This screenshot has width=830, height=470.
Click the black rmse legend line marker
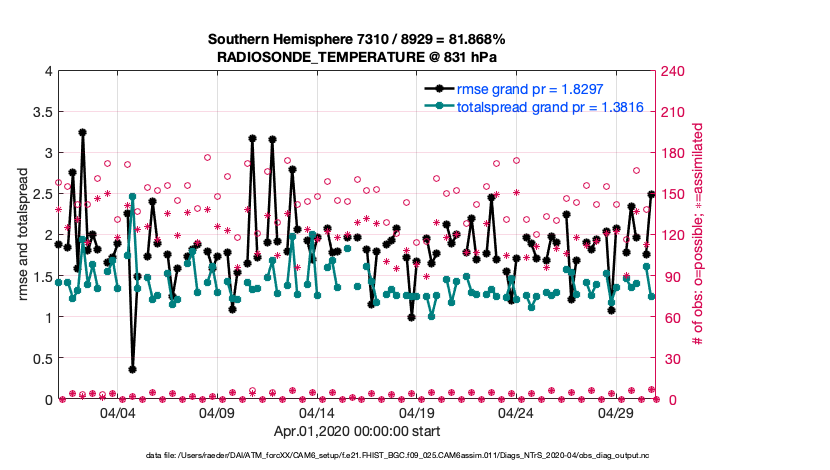click(x=437, y=89)
